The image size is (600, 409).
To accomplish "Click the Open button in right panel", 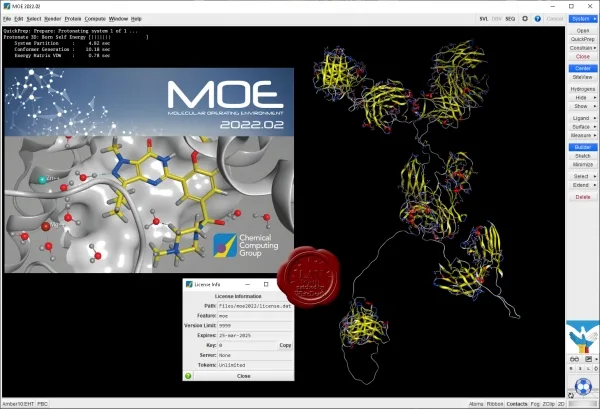I will [583, 31].
